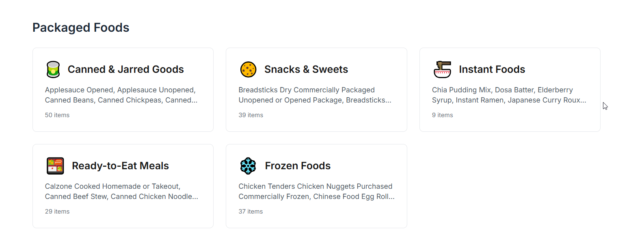Open the Canned & Jarred Goods heading
Viewport: 644px width, 251px height.
coord(126,70)
